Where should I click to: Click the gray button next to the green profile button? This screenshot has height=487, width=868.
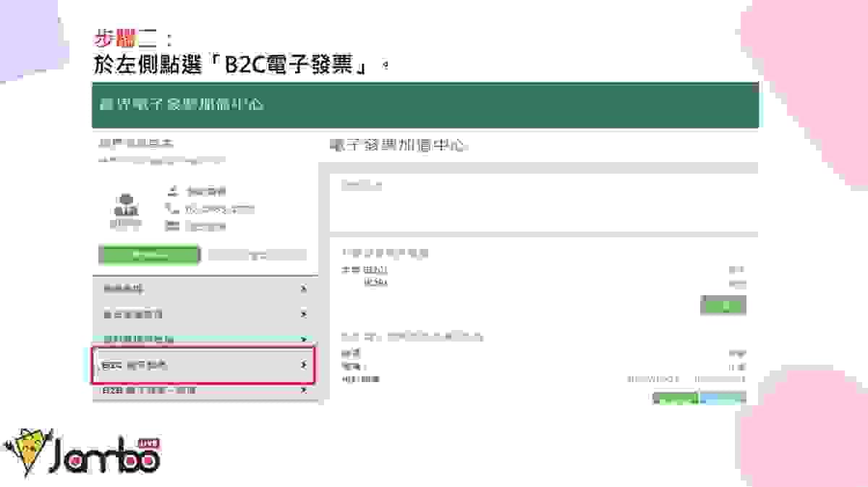pos(257,255)
